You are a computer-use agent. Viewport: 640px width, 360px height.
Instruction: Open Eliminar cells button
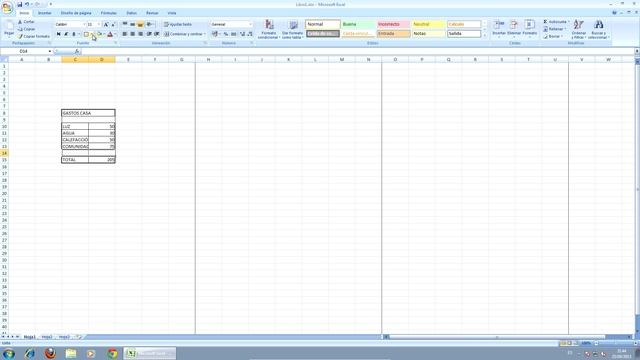[514, 29]
